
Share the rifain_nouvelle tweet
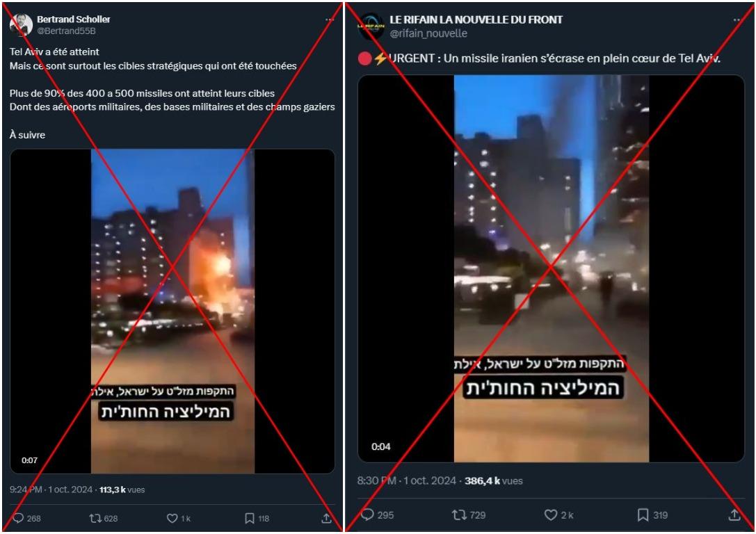[734, 515]
